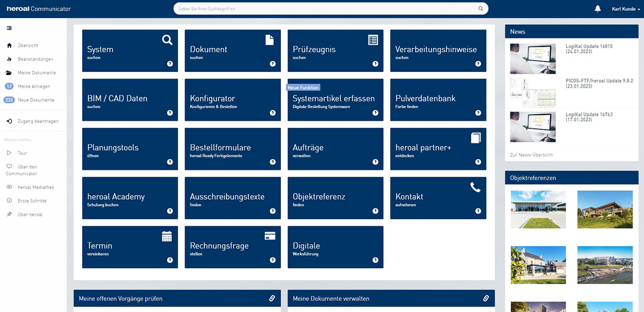Click link icon in Meine Dokumente verwalten header
The width and height of the screenshot is (644, 312).
tap(486, 298)
